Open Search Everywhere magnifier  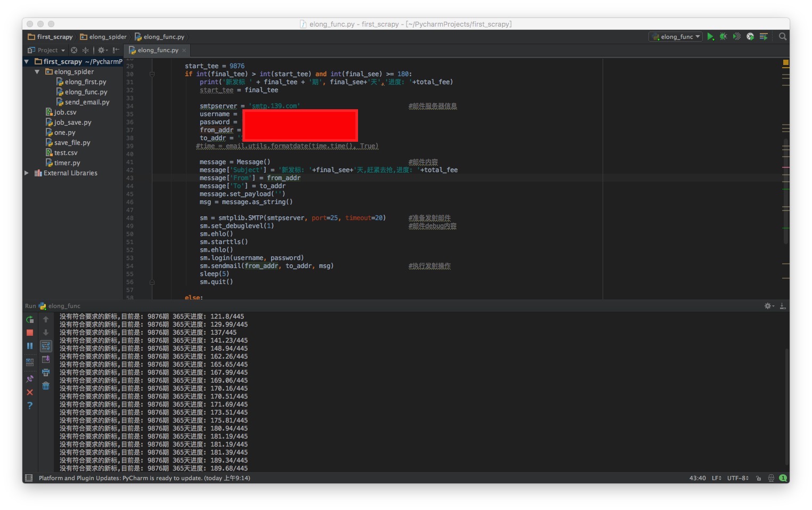[783, 37]
